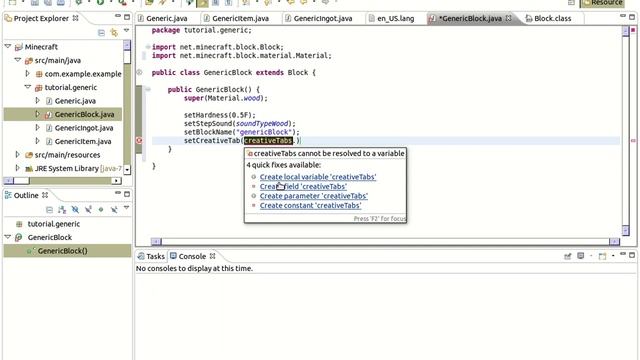Click the error marker beside setCreativeTab line

pyautogui.click(x=139, y=140)
